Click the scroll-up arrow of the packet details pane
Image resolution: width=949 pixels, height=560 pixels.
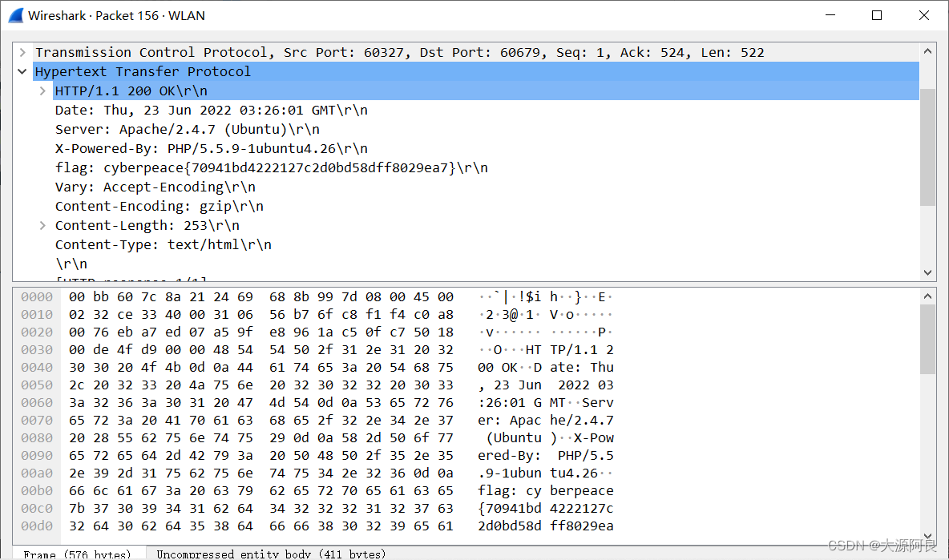coord(928,52)
